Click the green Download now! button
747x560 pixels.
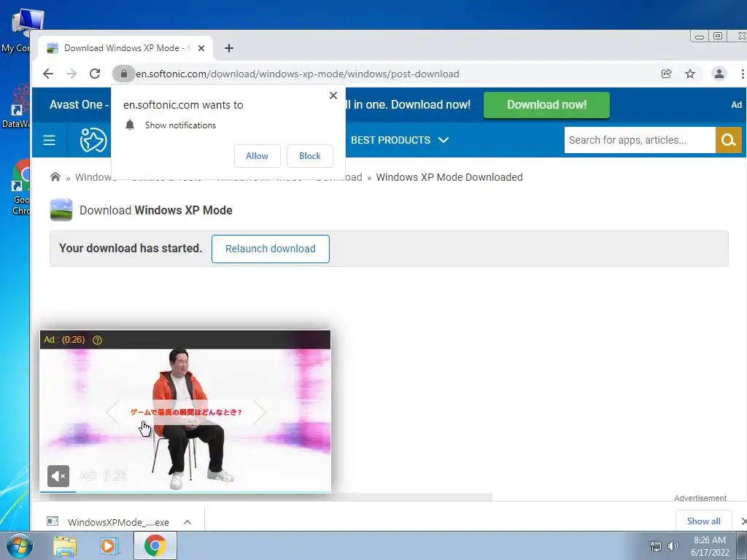pyautogui.click(x=546, y=105)
